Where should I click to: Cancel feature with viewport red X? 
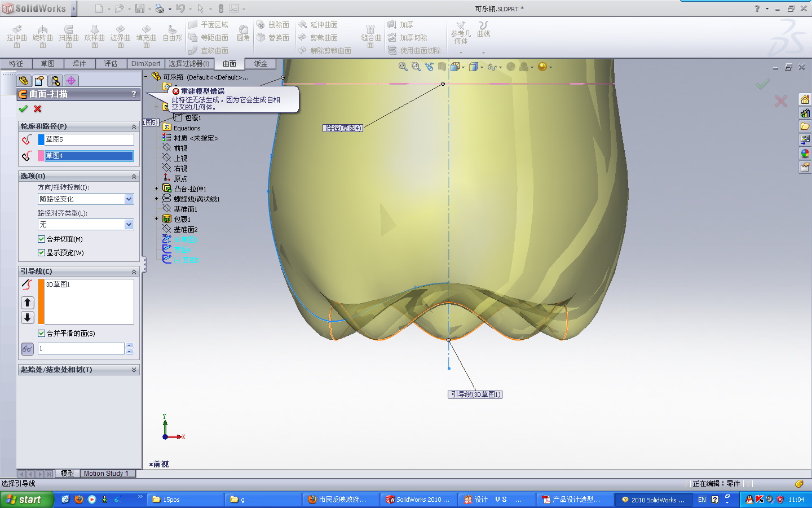click(781, 102)
